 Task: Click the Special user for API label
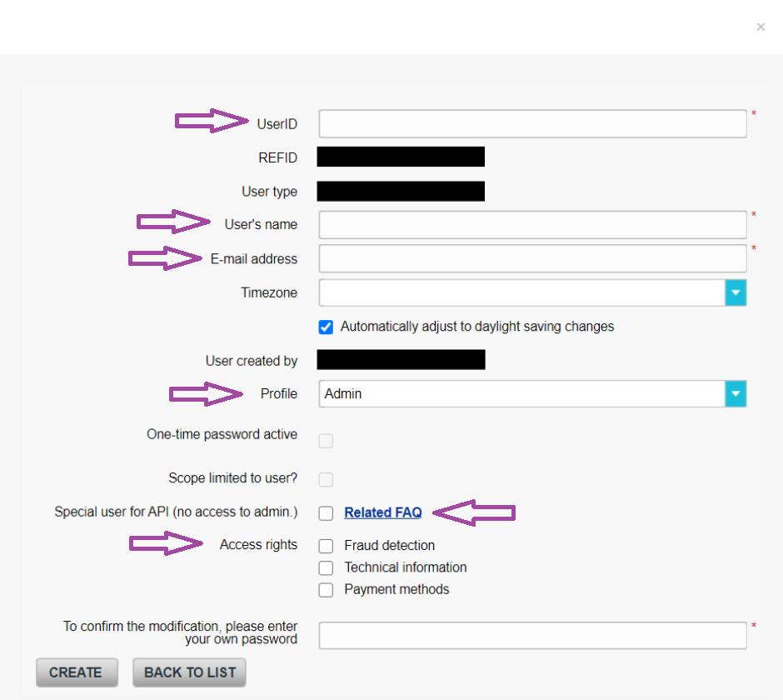[x=177, y=512]
